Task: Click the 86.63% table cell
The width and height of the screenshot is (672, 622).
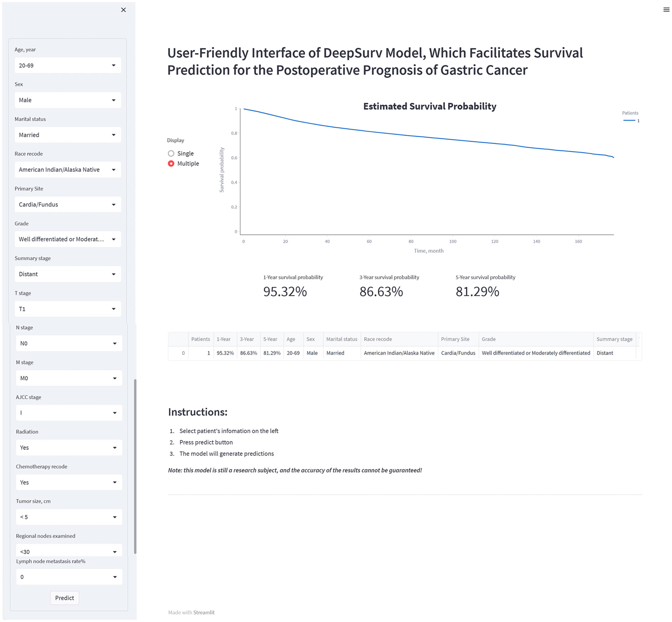Action: (249, 353)
